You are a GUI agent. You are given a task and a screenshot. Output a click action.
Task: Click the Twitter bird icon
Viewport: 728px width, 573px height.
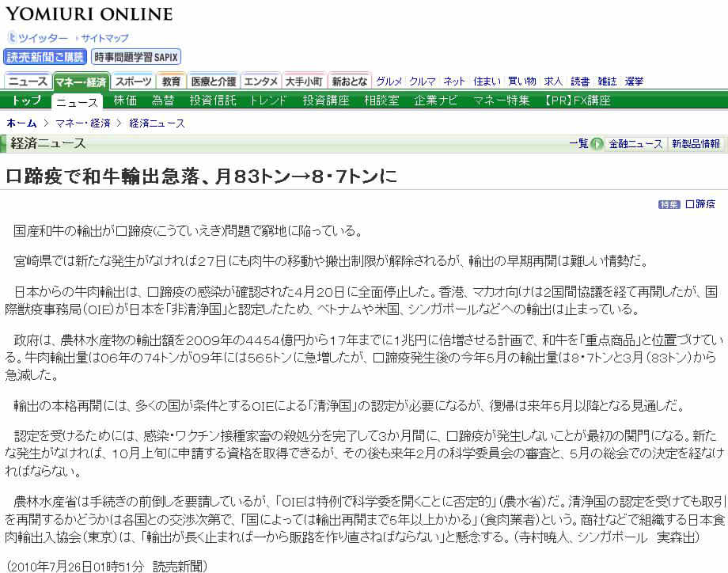[12, 38]
